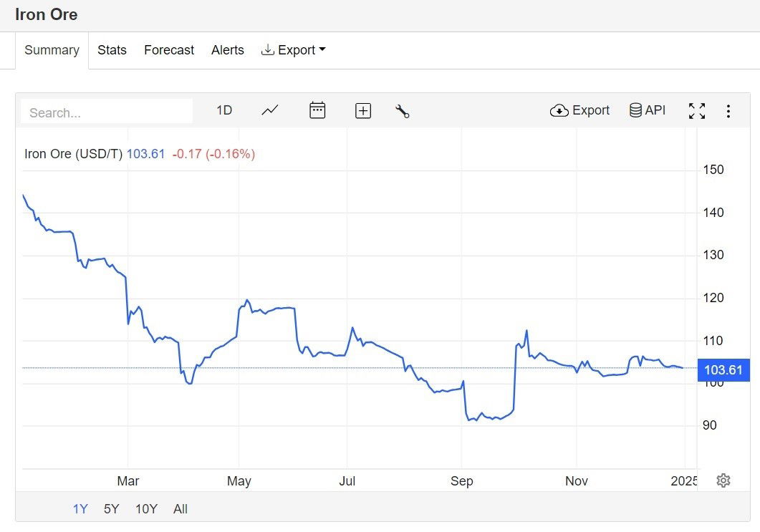760x532 pixels.
Task: Click the blue 103.61 value in legend
Action: click(146, 154)
